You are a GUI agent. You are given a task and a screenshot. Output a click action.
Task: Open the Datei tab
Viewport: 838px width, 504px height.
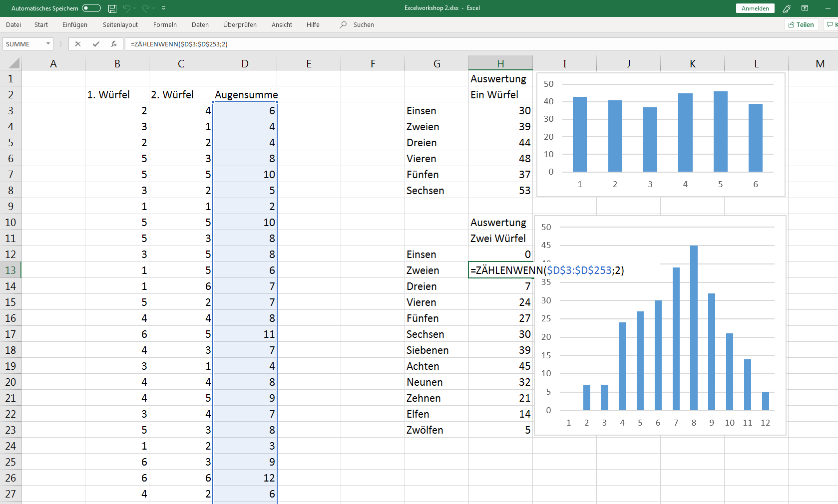point(13,24)
